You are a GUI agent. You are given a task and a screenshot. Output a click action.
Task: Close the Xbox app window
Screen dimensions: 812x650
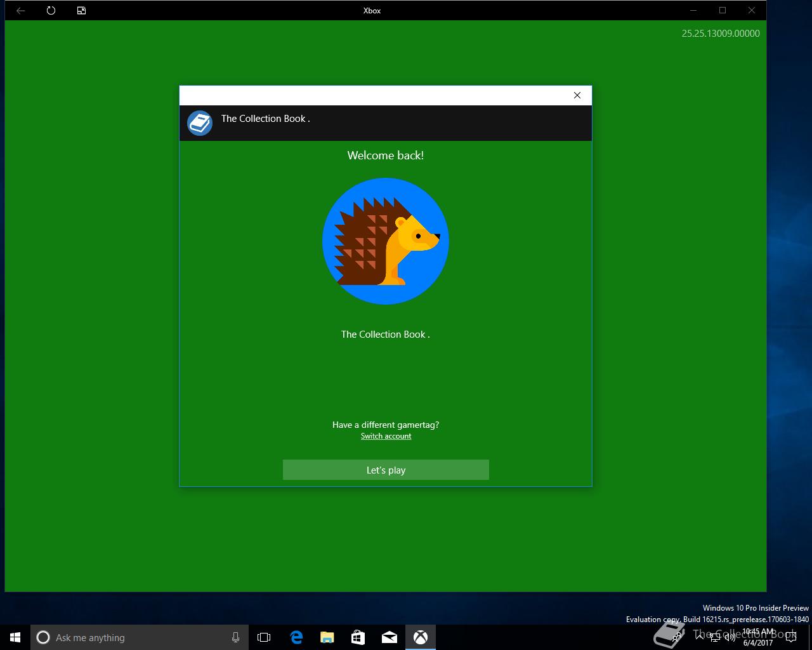752,10
